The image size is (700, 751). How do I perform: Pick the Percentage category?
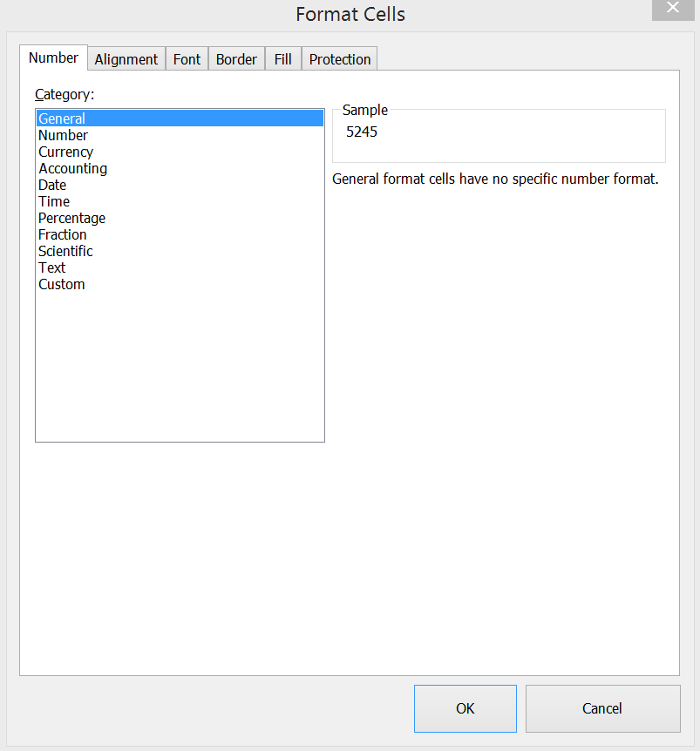[71, 218]
